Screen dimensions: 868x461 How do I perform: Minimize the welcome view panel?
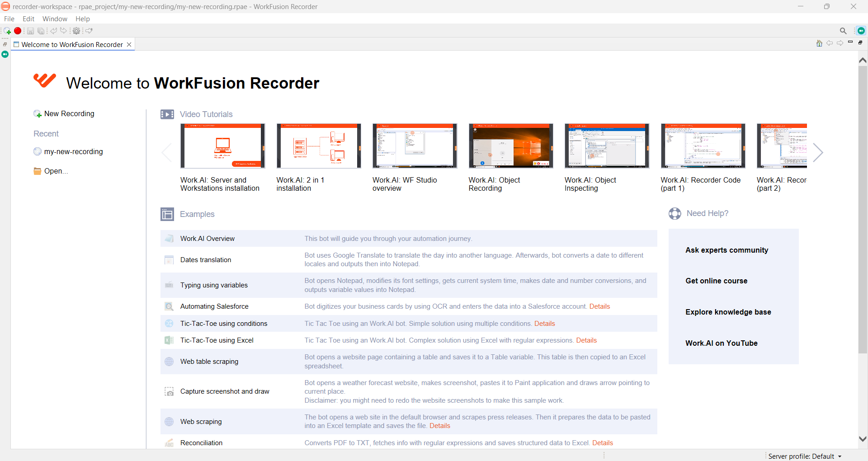tap(850, 42)
